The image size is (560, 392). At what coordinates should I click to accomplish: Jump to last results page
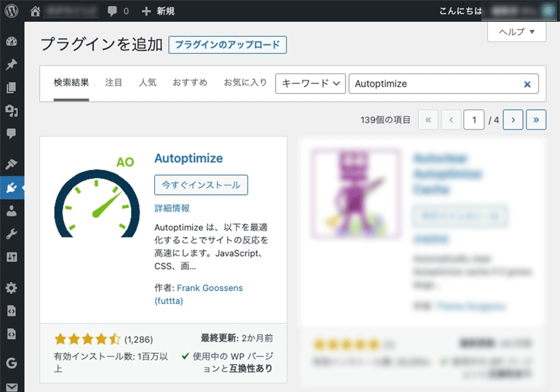point(536,119)
